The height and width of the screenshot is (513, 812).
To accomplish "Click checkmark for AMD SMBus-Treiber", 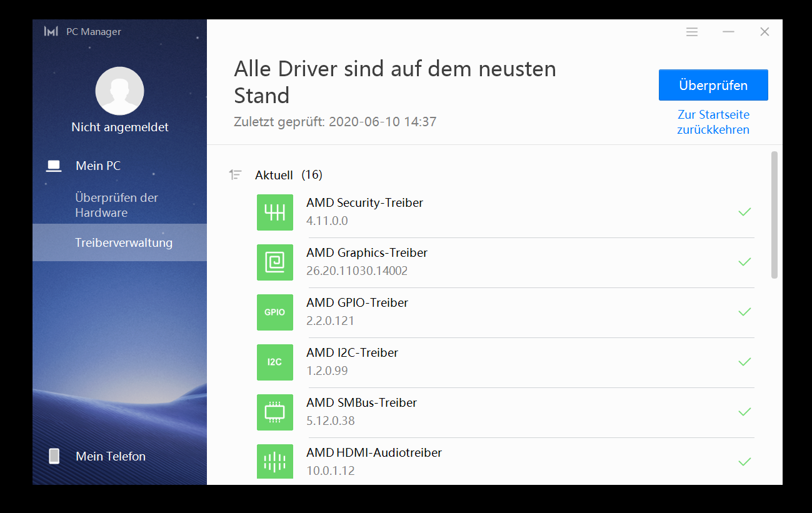I will click(x=744, y=412).
